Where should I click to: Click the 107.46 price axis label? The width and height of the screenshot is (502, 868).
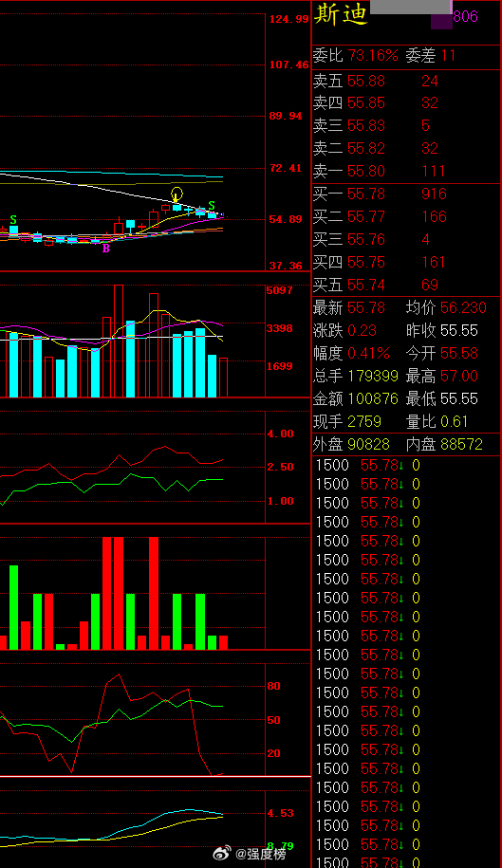point(288,65)
